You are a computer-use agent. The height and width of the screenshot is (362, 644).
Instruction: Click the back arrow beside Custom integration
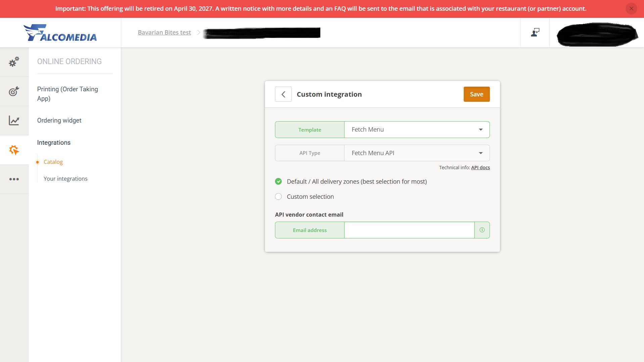[x=283, y=94]
